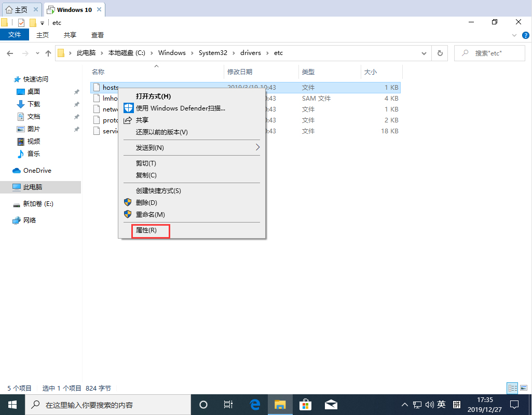The image size is (532, 415).
Task: Toggle the 英 input language indicator
Action: [441, 404]
